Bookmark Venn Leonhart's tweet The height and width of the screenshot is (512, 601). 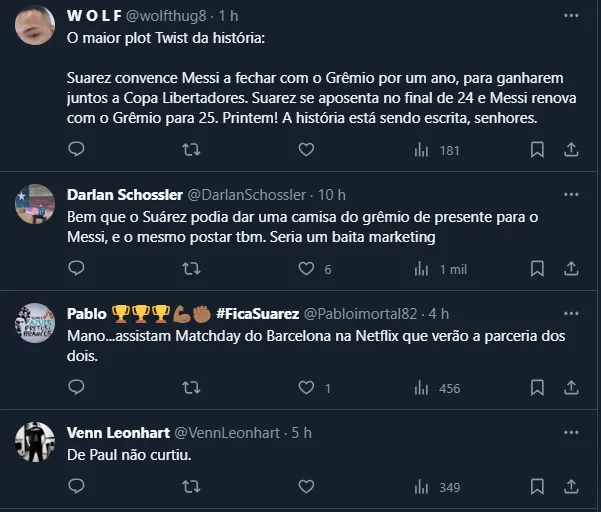tap(537, 488)
